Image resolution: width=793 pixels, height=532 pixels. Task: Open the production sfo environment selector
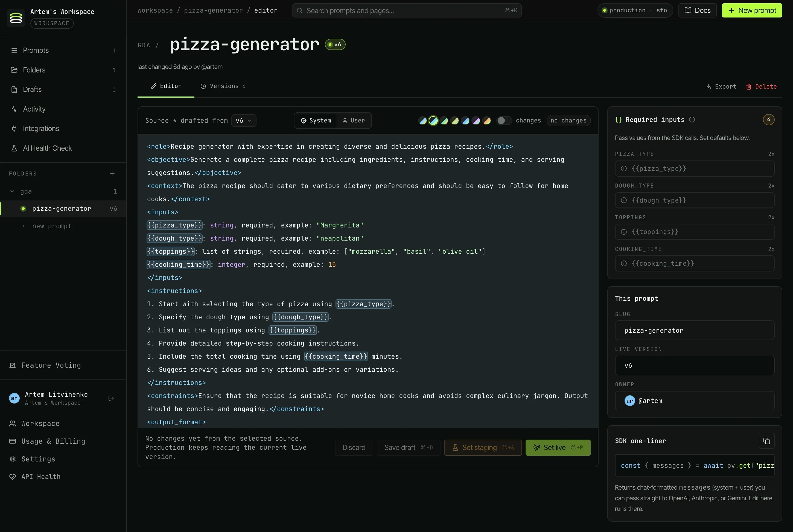(x=635, y=10)
